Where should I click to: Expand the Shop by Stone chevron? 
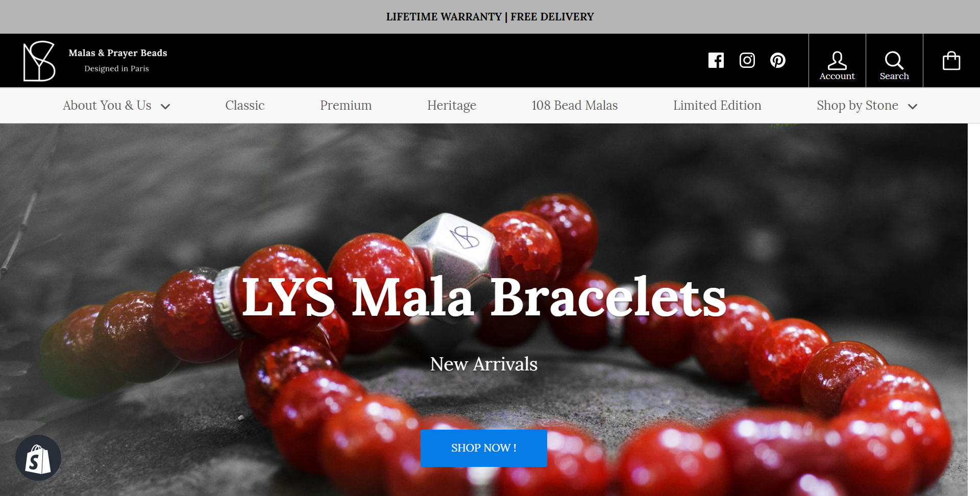point(913,106)
